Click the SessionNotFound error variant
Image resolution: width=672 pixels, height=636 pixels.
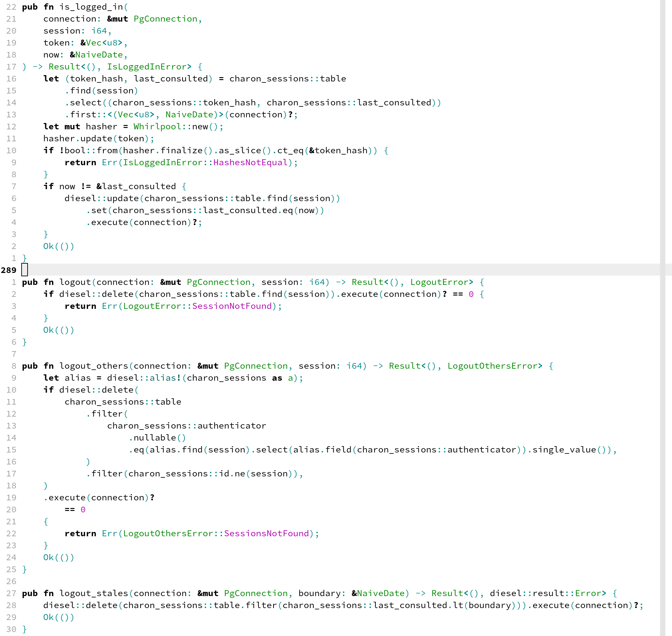click(232, 306)
